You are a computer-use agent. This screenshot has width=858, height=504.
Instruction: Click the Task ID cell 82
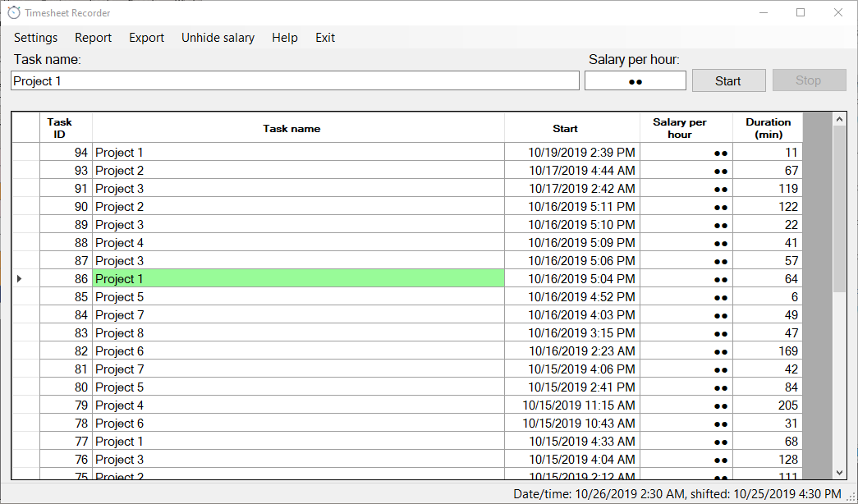[67, 351]
